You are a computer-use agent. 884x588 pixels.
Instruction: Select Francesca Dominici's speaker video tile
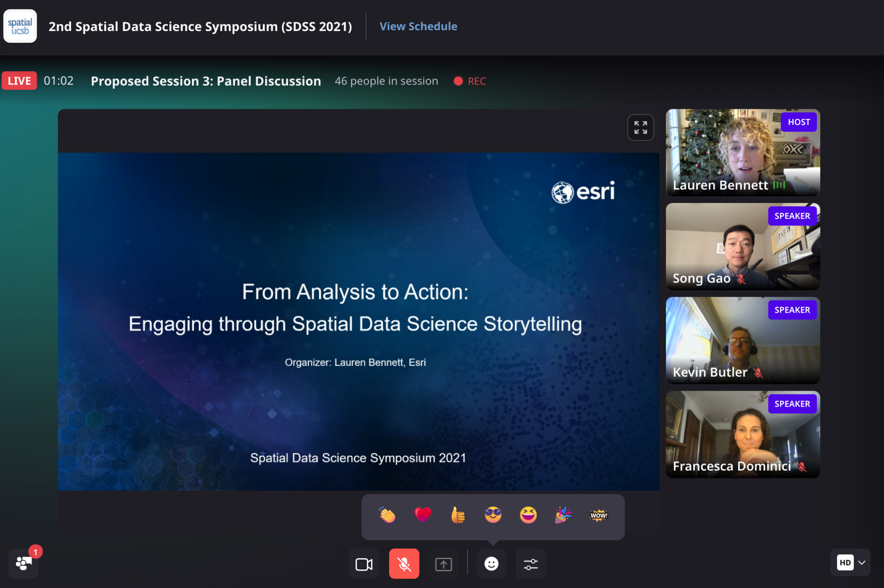[x=742, y=434]
